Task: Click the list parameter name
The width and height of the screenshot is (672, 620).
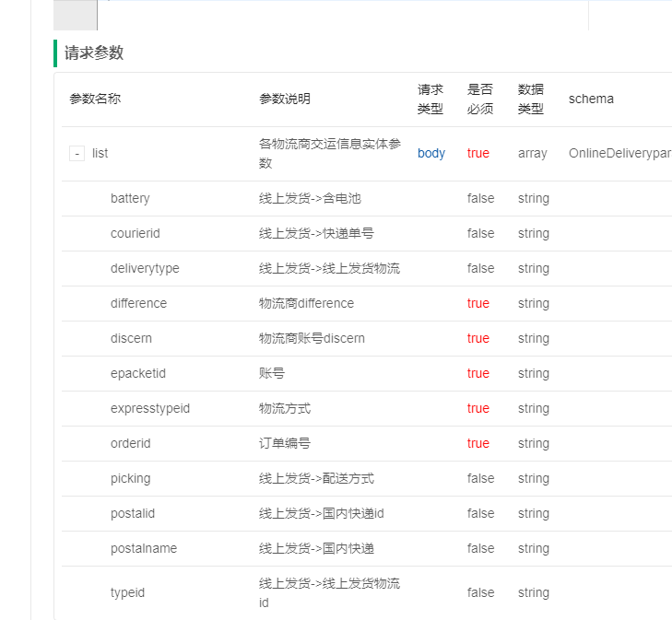Action: (x=100, y=154)
